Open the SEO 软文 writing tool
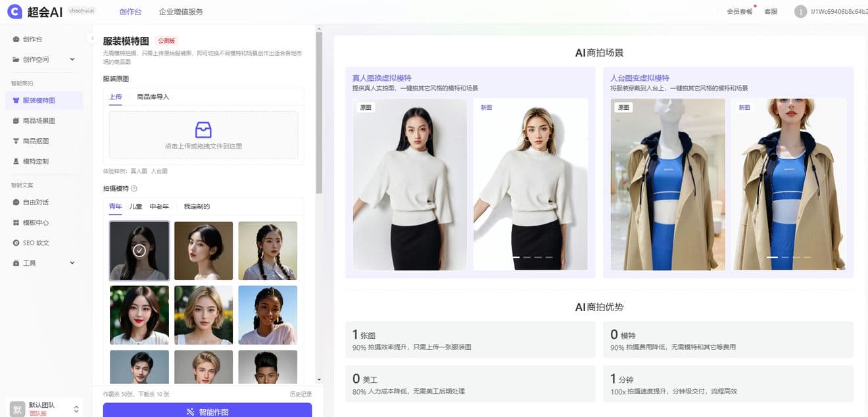 pos(38,242)
